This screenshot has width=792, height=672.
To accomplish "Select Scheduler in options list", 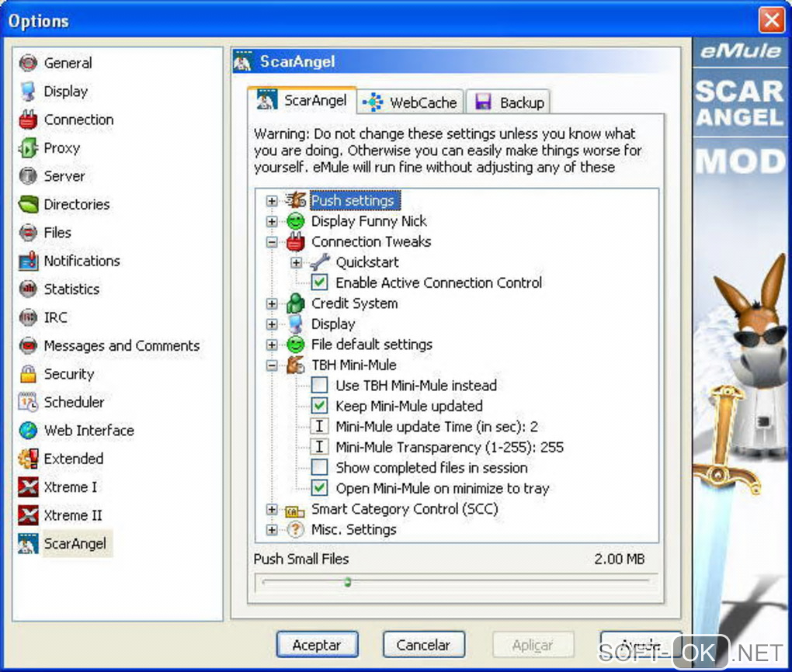I will pos(75,403).
